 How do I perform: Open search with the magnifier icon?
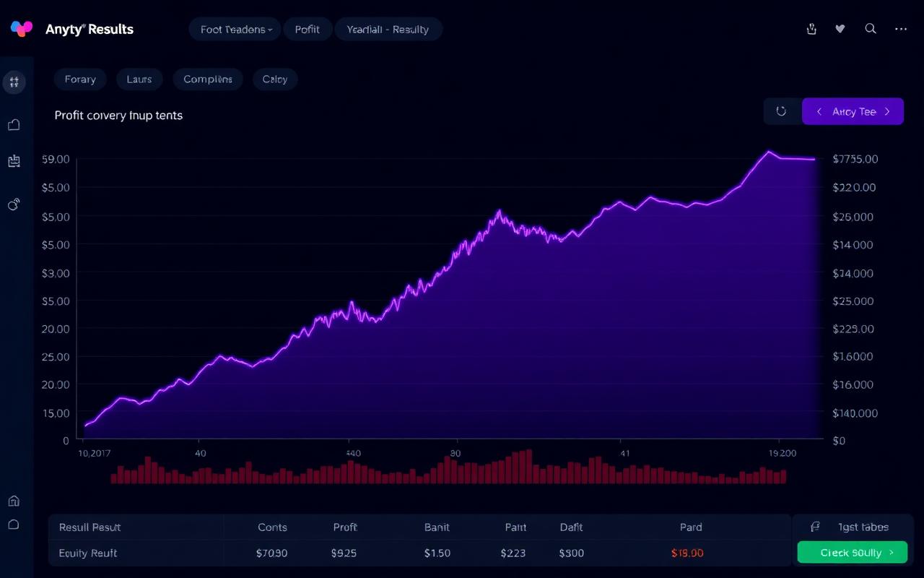871,29
